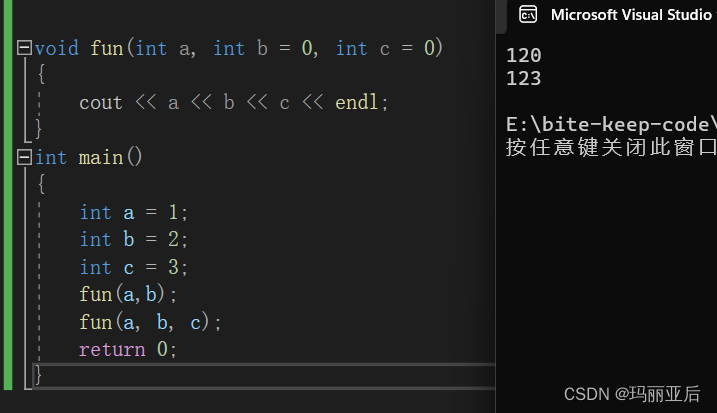This screenshot has height=413, width=717.
Task: Collapse the int main function block
Action: point(24,157)
